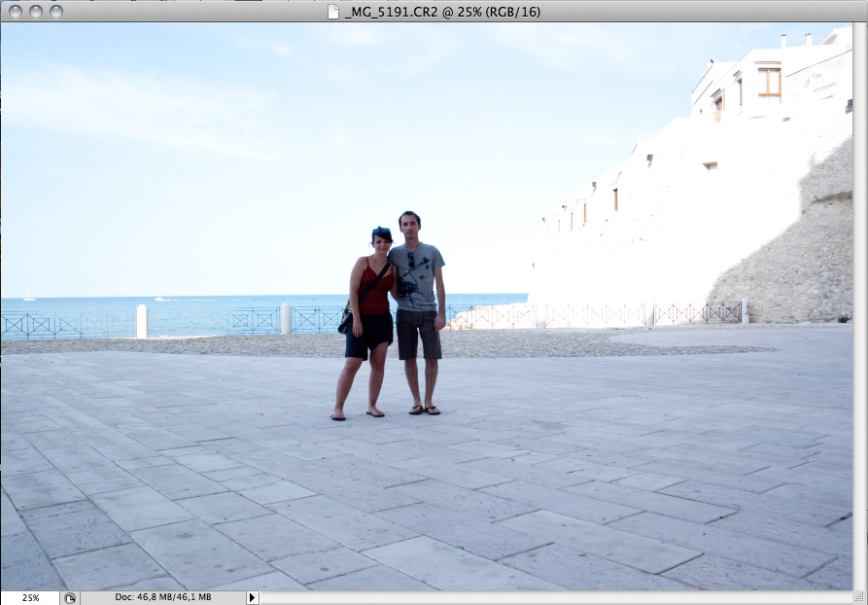
Task: Click the document proxy icon in title bar
Action: tap(333, 12)
